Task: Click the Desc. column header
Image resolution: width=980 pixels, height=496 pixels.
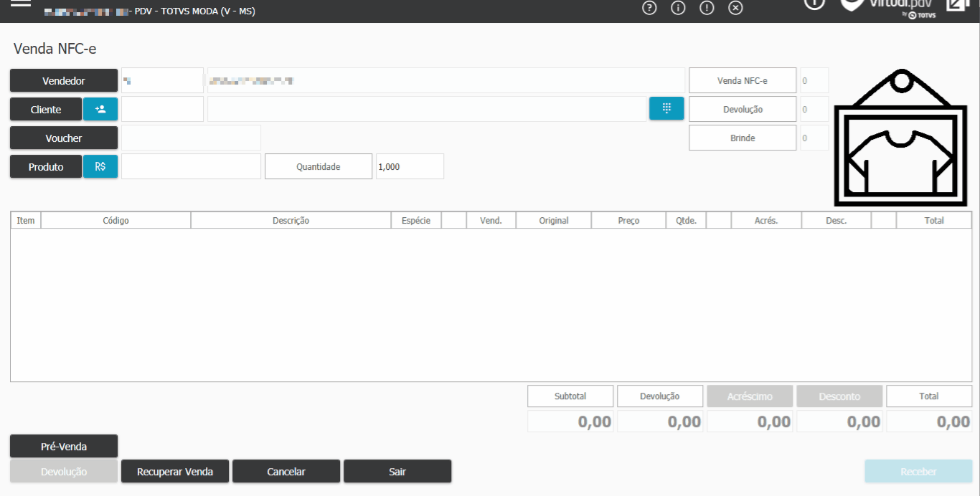Action: (x=836, y=221)
